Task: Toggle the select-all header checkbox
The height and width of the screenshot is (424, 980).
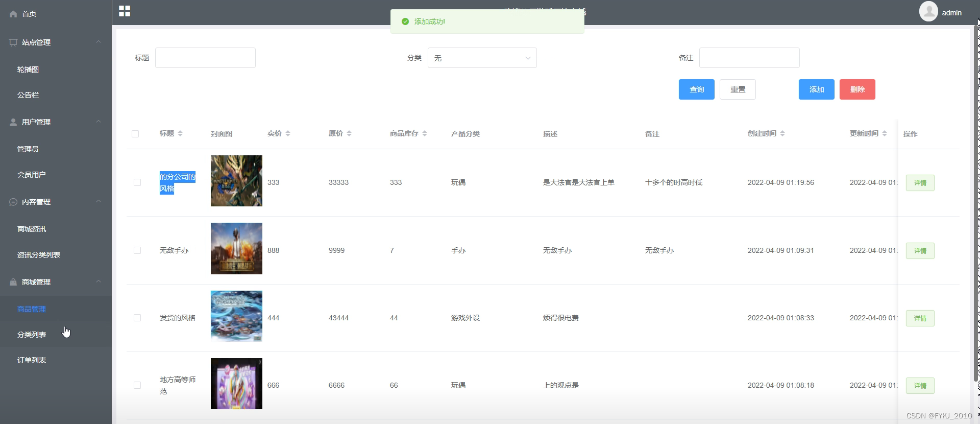Action: pyautogui.click(x=135, y=134)
